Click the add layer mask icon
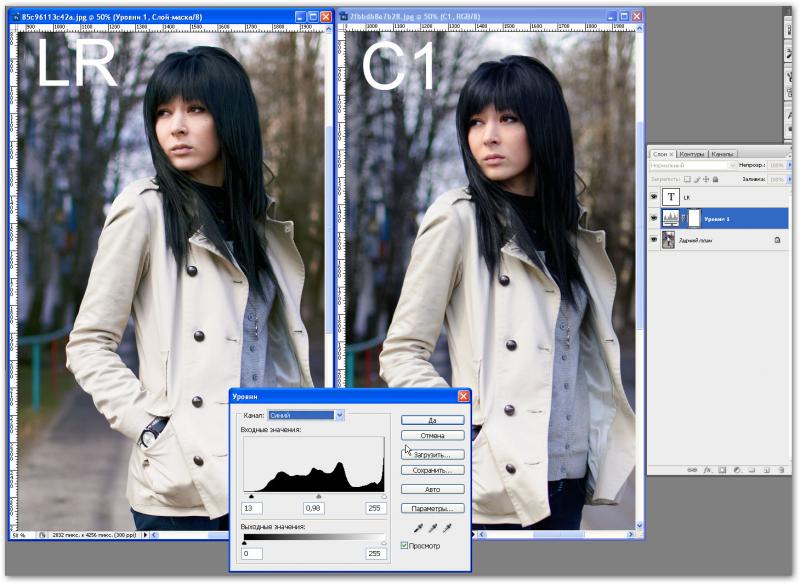The height and width of the screenshot is (584, 800). pyautogui.click(x=722, y=470)
